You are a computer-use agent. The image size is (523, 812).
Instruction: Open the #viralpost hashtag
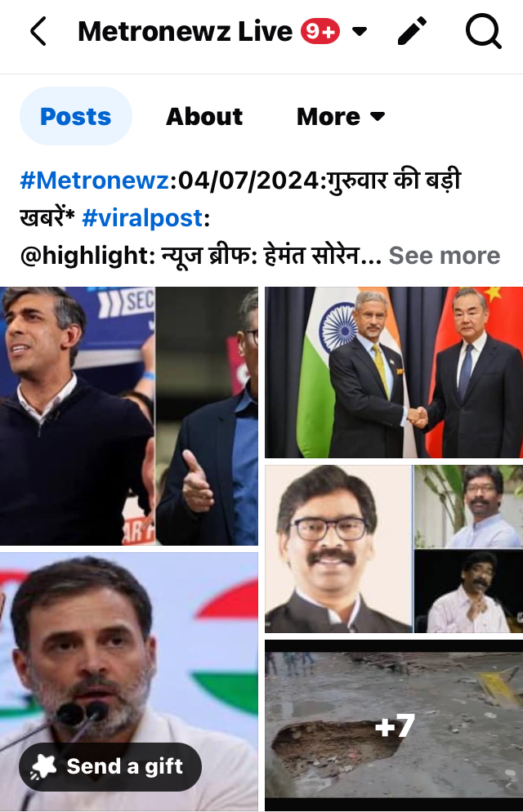click(x=142, y=218)
